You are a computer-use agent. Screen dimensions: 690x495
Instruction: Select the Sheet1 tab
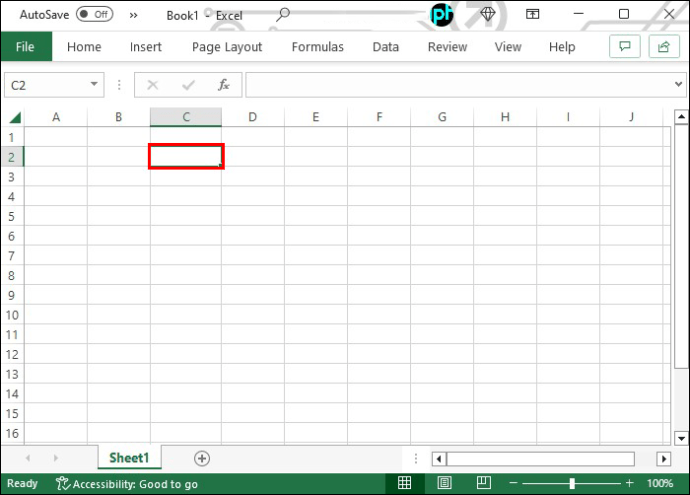pos(129,458)
